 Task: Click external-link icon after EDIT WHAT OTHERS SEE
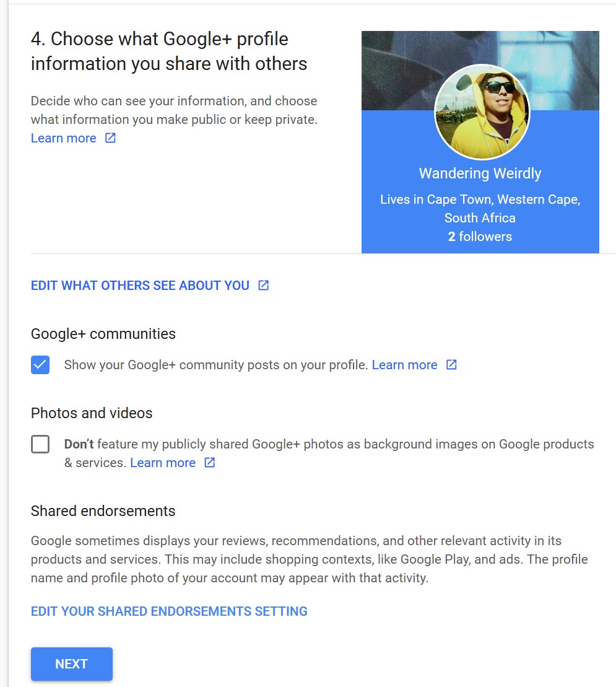coord(264,286)
